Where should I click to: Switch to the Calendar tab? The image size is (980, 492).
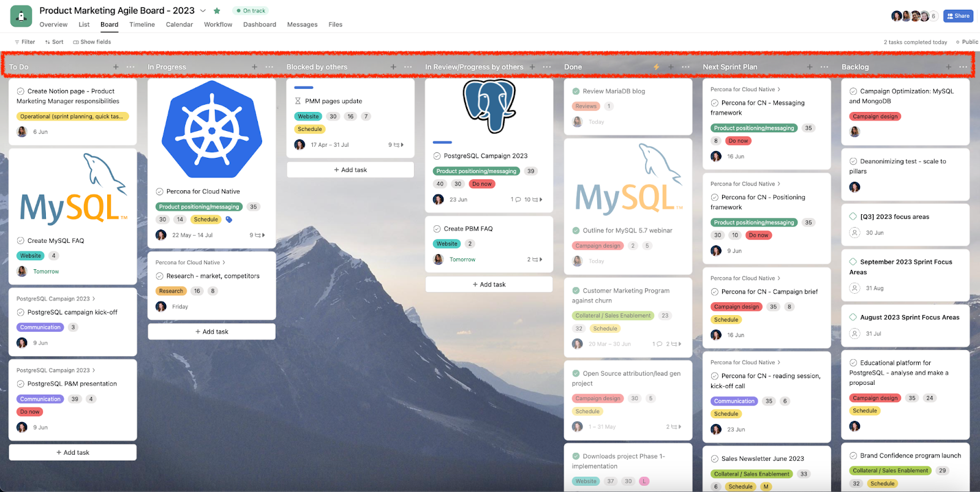179,24
